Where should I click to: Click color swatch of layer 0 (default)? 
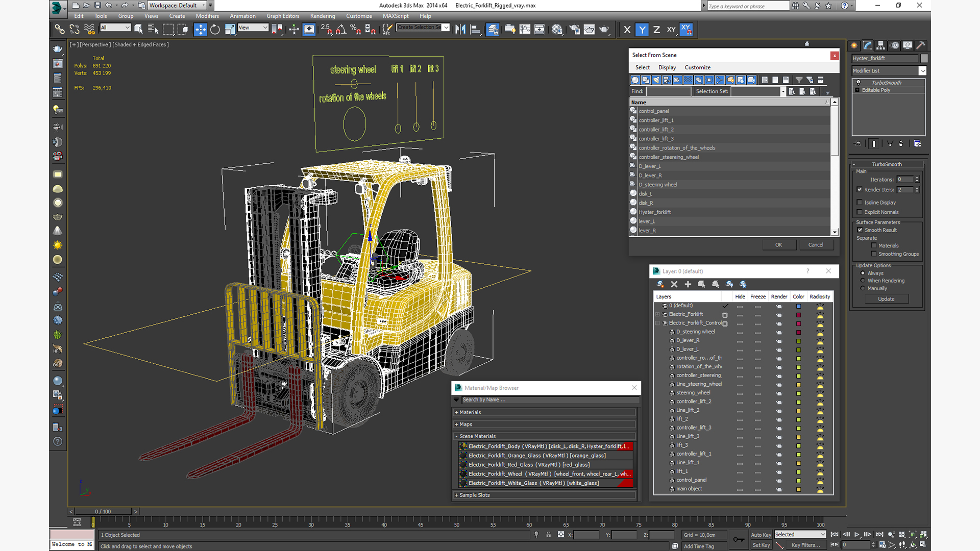pyautogui.click(x=799, y=306)
